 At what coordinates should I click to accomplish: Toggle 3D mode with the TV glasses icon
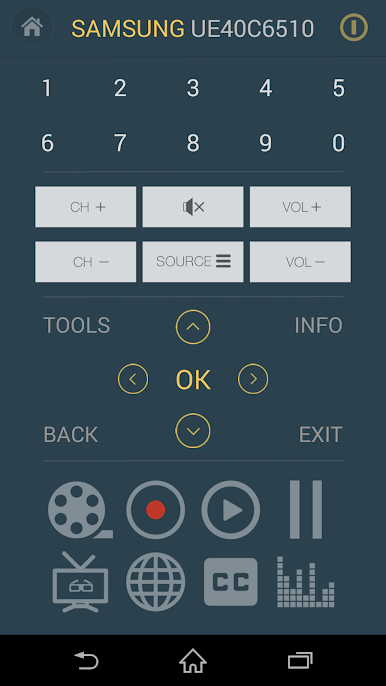[80, 582]
